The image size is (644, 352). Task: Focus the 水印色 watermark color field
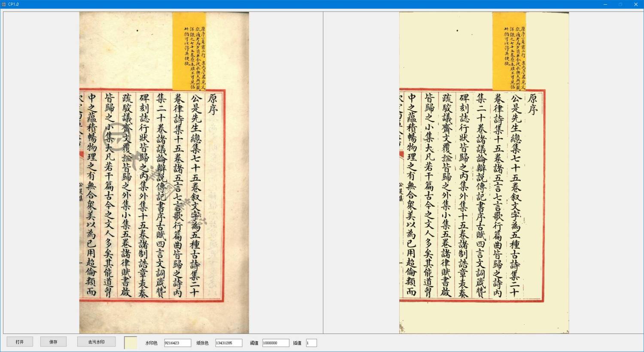pyautogui.click(x=177, y=343)
